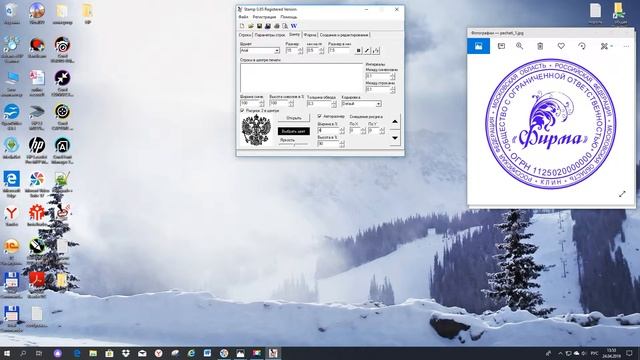640x360 pixels.
Task: Adjust the Высота в % stepper
Action: tap(342, 144)
